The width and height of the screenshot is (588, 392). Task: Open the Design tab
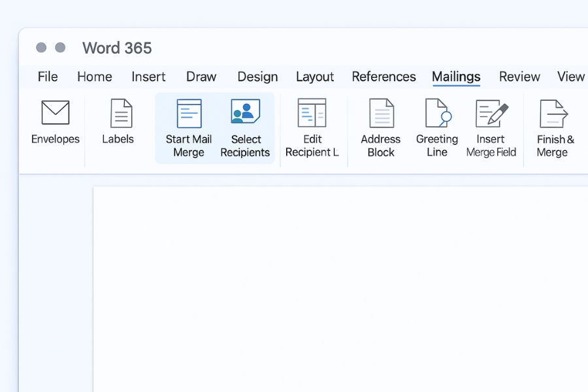tap(257, 76)
